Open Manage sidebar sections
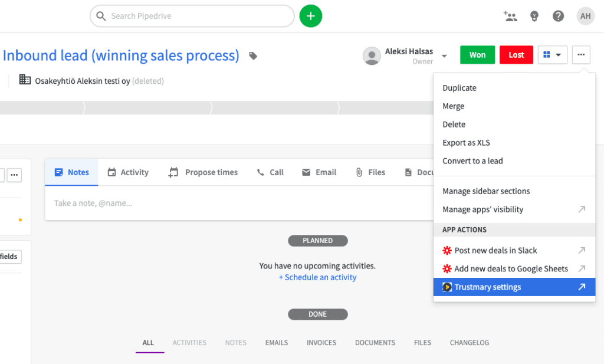The height and width of the screenshot is (364, 604). pyautogui.click(x=514, y=191)
